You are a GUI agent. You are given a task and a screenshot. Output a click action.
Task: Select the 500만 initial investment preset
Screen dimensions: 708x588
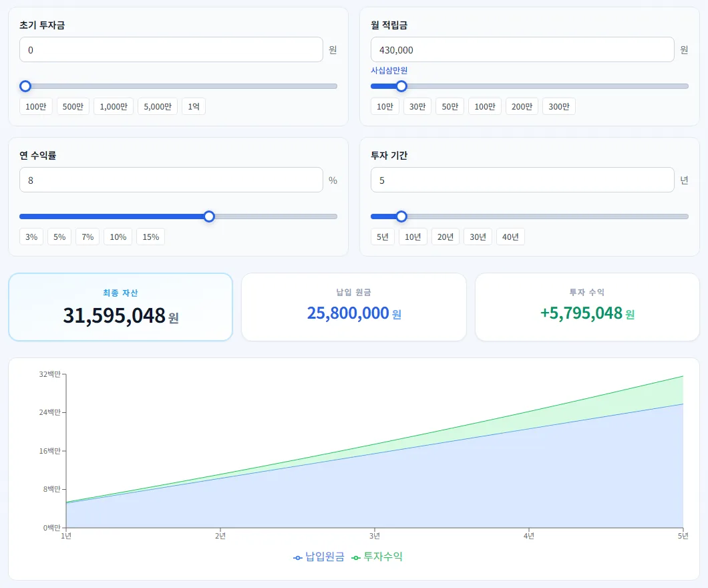73,107
